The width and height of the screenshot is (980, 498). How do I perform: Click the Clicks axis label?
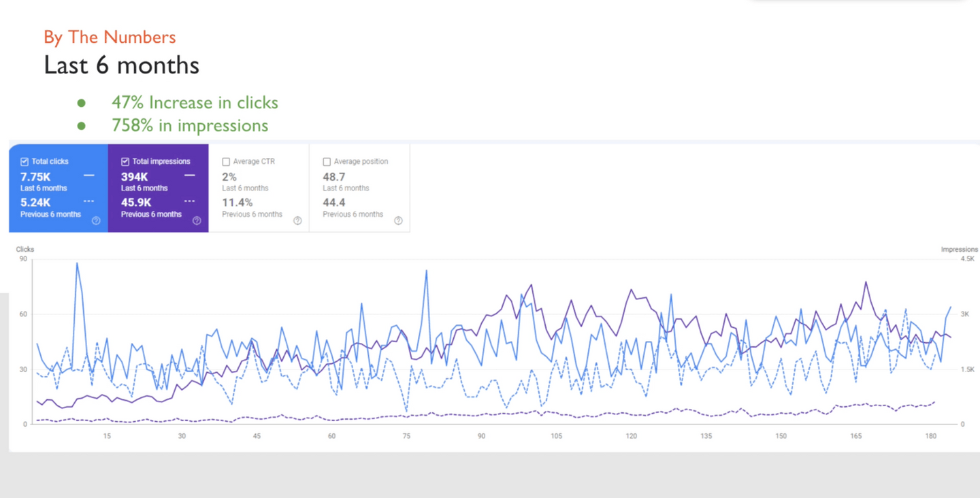point(25,250)
